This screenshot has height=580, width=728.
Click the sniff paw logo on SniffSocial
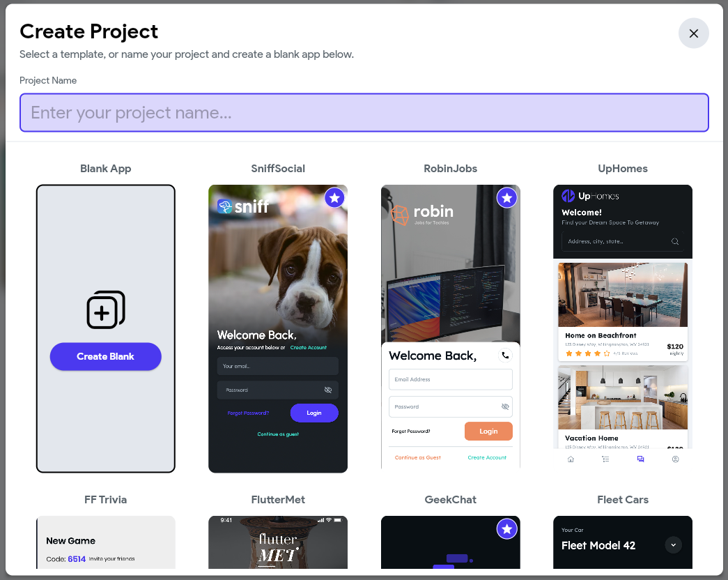pos(226,206)
